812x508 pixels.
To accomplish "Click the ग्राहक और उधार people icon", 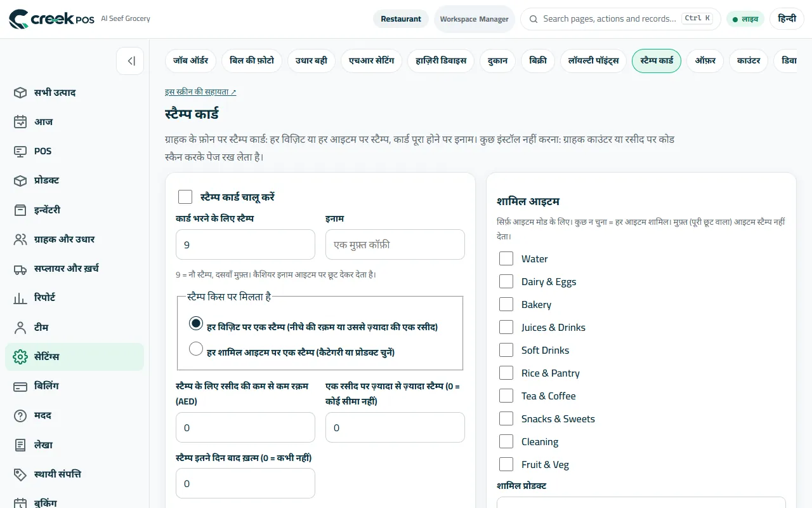I will pos(20,239).
